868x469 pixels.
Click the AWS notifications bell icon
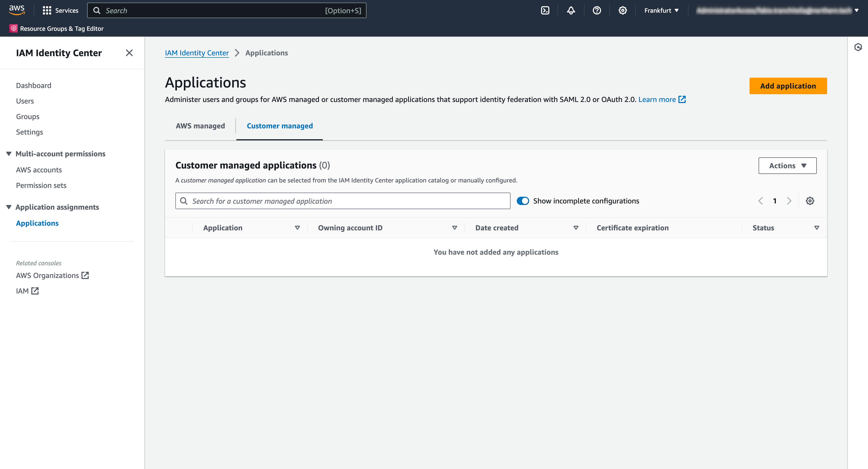pos(571,10)
